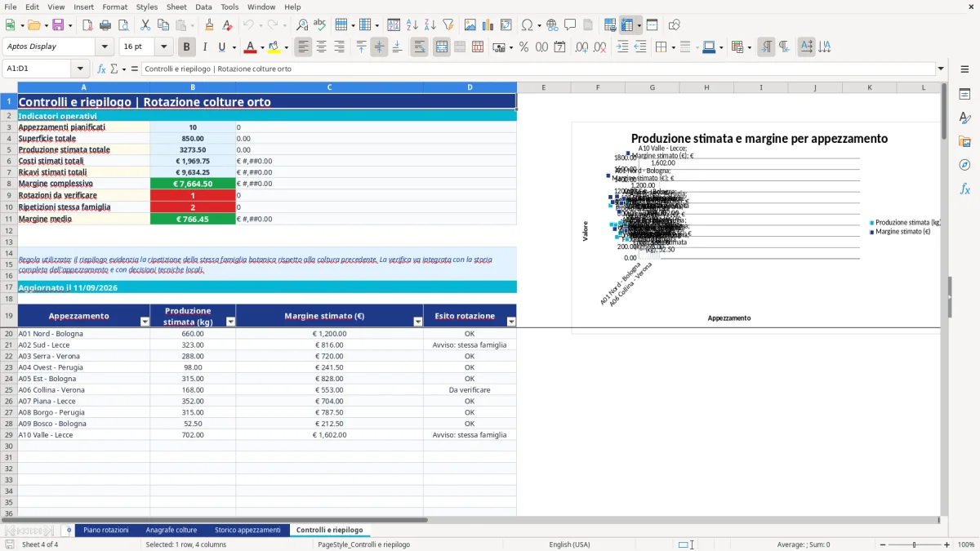Toggle Merge and Center Cells

coord(442,47)
